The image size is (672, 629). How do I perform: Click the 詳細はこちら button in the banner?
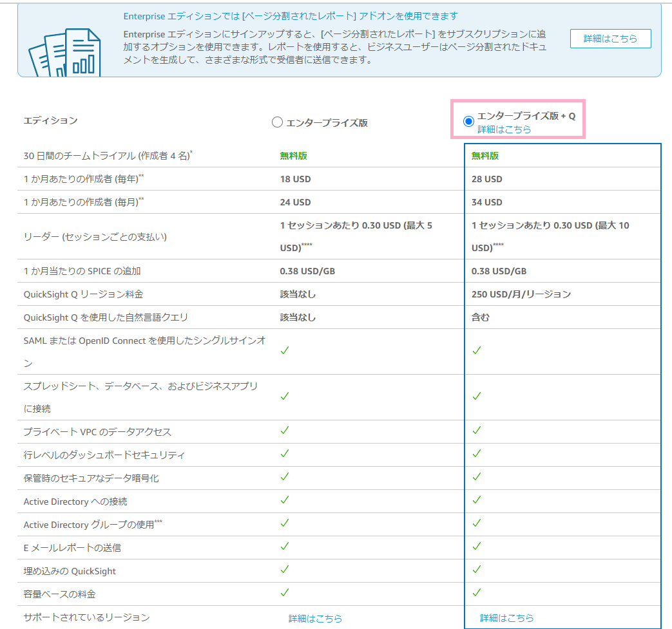point(610,39)
